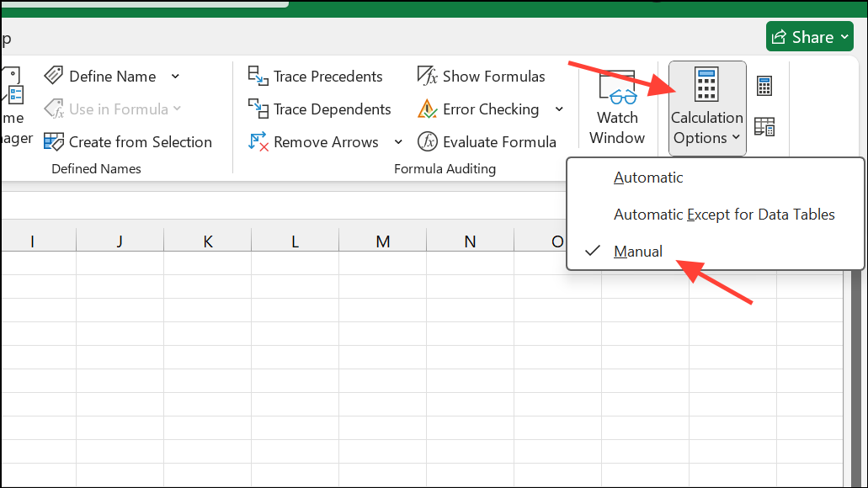The width and height of the screenshot is (868, 488).
Task: Select column L header
Action: [294, 241]
